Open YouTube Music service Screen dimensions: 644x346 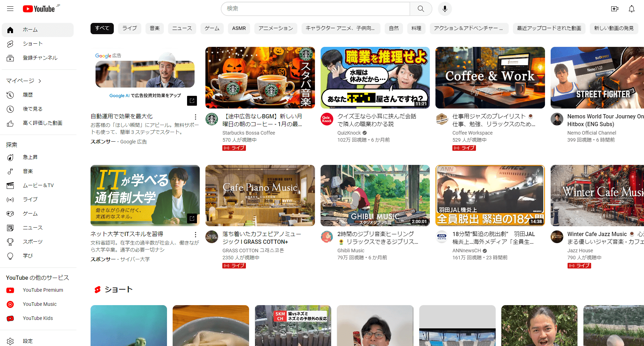click(x=38, y=304)
